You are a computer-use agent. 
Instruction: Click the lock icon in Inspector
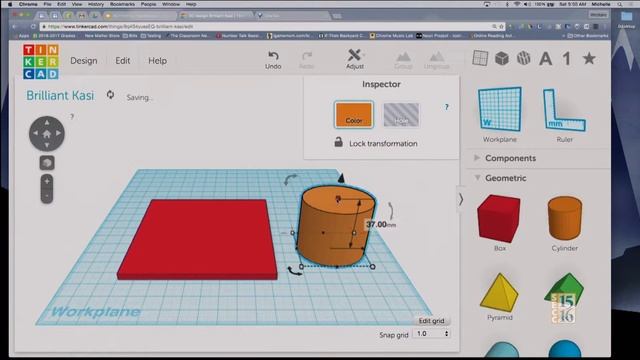[338, 142]
